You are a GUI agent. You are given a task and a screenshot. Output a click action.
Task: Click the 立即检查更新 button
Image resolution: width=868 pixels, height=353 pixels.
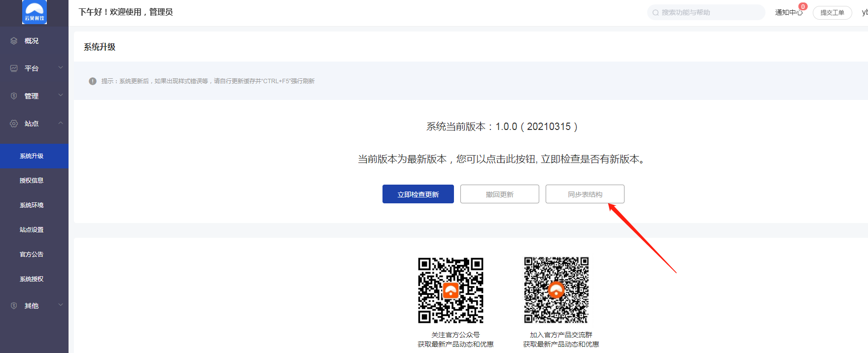tap(418, 194)
